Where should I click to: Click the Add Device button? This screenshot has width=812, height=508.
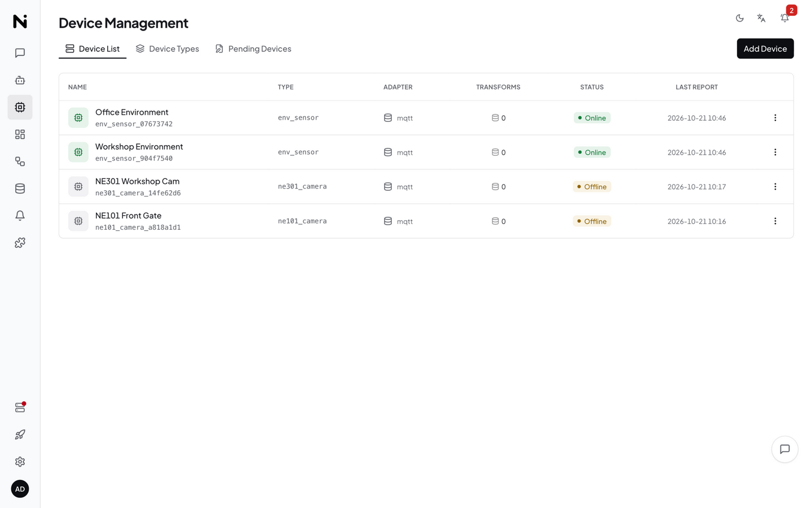click(x=765, y=49)
